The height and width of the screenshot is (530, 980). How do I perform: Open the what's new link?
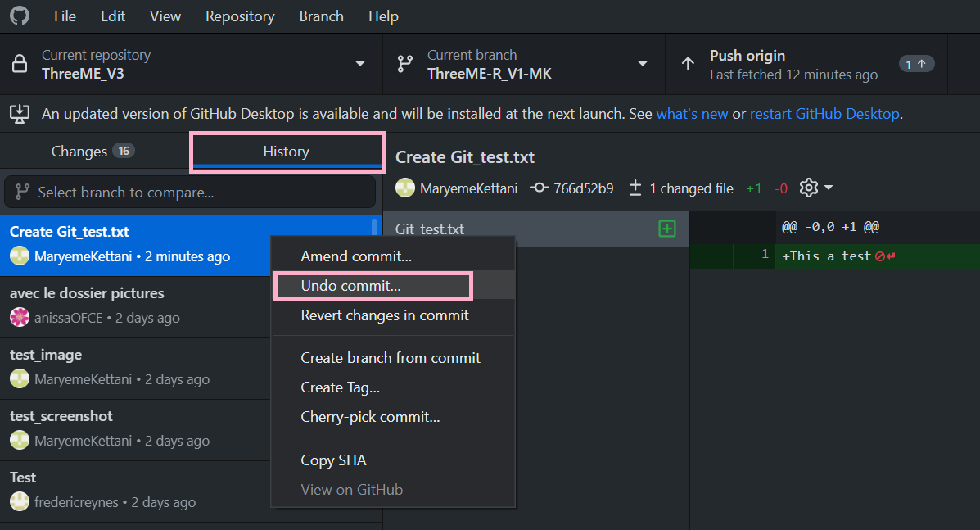692,114
